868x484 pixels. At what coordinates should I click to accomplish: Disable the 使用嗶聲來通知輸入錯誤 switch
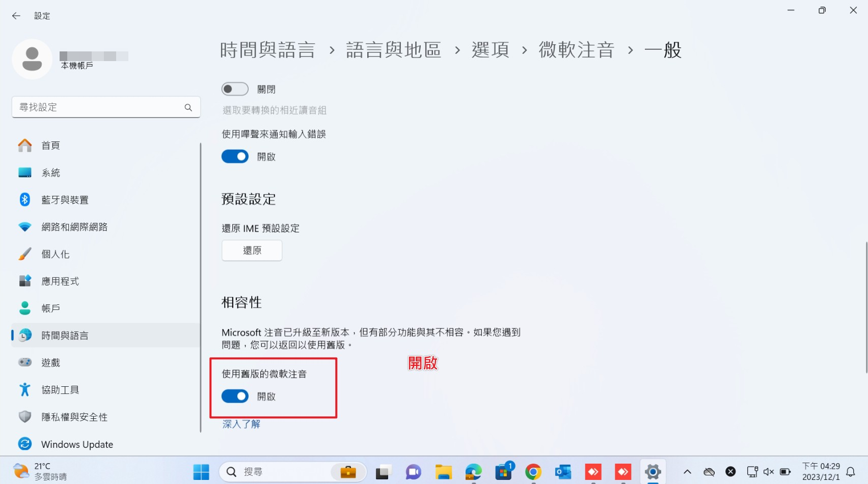coord(235,156)
